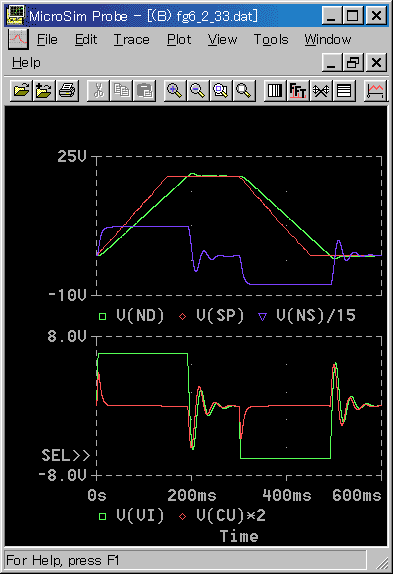Click the Print icon in toolbar
The height and width of the screenshot is (574, 393).
tap(67, 90)
